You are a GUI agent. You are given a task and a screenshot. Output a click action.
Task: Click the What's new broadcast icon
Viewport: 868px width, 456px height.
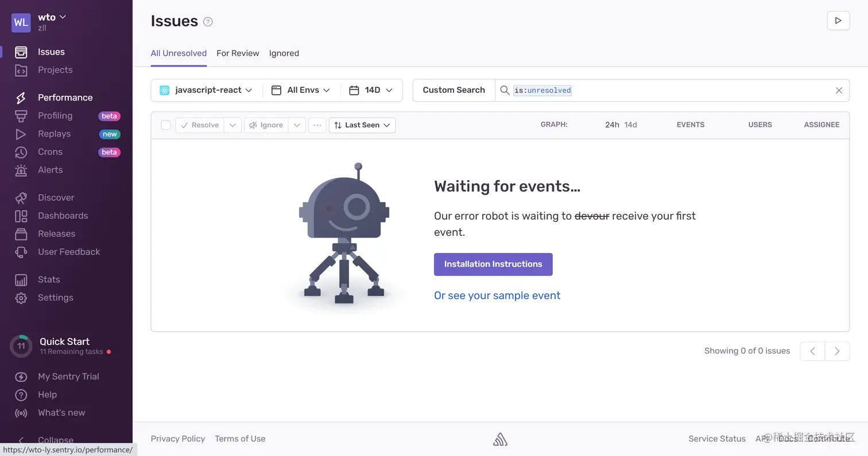[x=21, y=413]
